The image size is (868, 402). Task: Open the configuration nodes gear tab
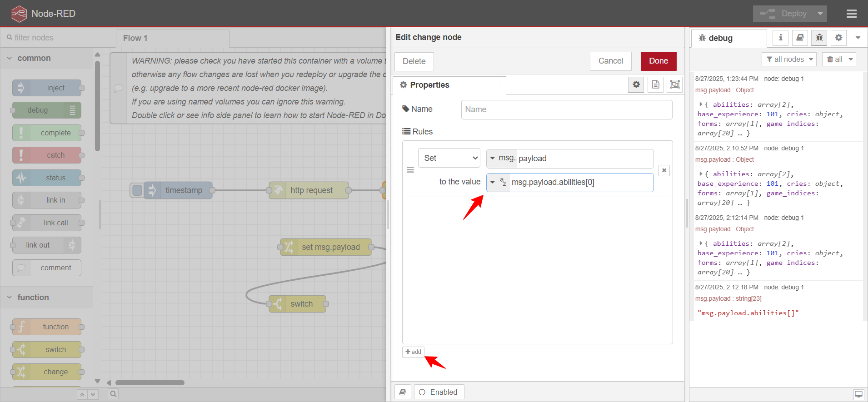pos(838,38)
